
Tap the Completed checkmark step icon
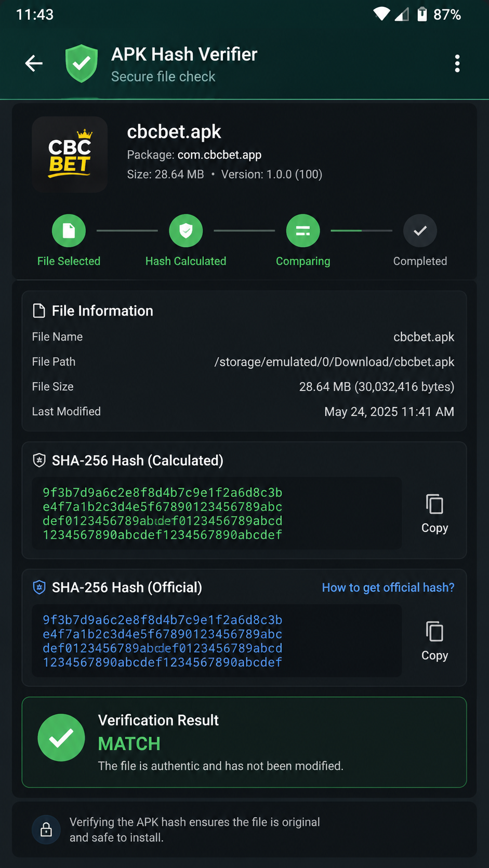pyautogui.click(x=420, y=230)
